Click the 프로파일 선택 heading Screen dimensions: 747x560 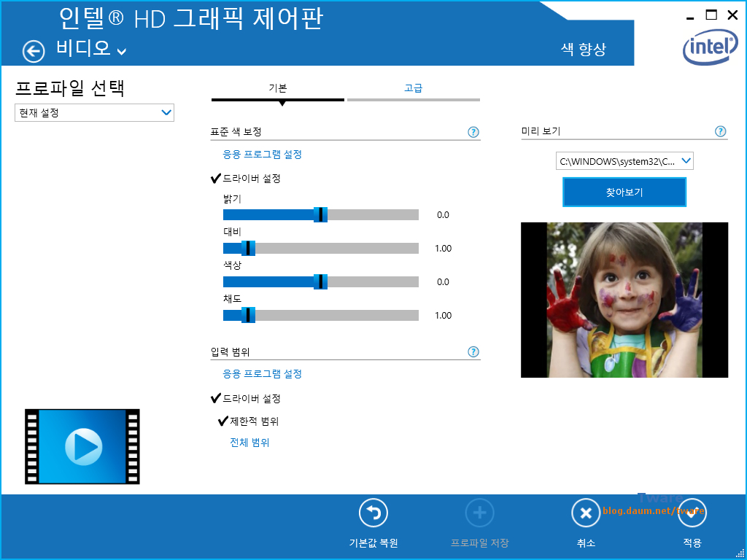pyautogui.click(x=71, y=88)
